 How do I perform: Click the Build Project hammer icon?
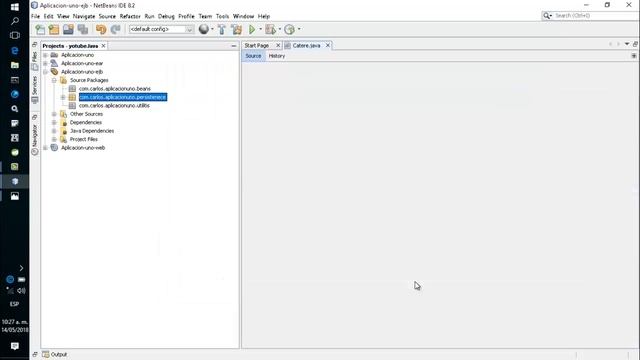tap(222, 29)
